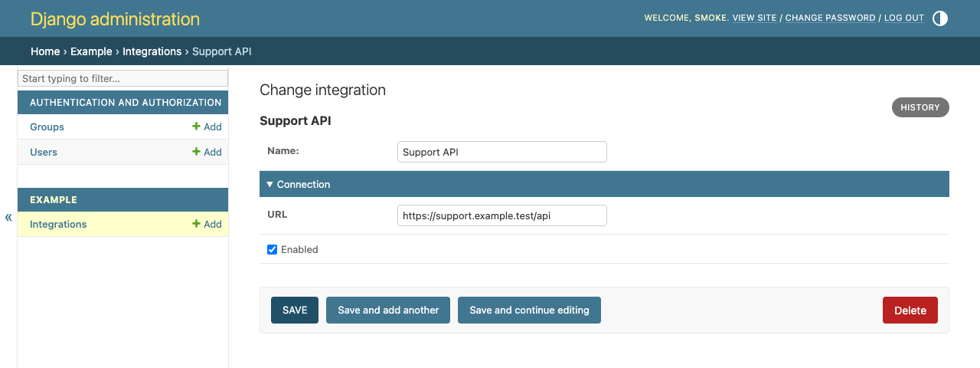Screen dimensions: 980x368
Task: Click Save and continue editing
Action: click(529, 310)
